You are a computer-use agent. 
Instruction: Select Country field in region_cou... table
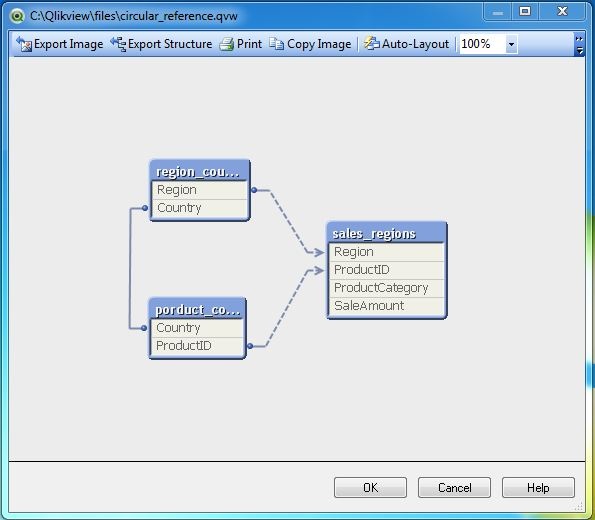[200, 208]
